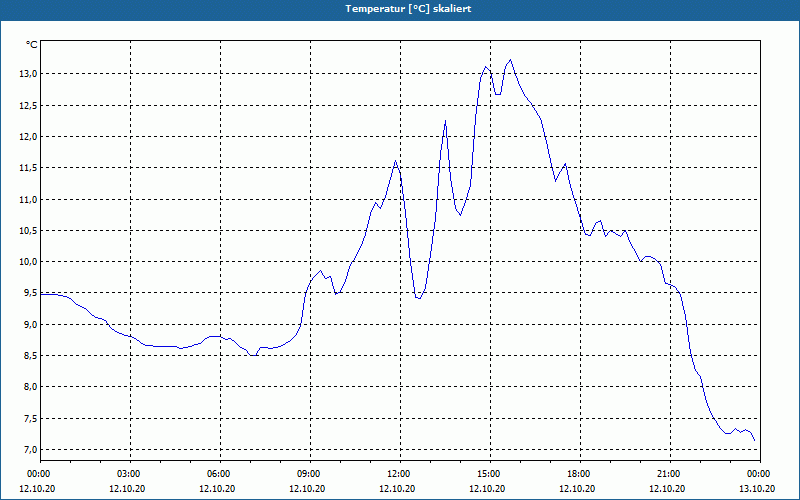The height and width of the screenshot is (500, 800).
Task: Click the 03:00 time label on the x-axis
Action: point(130,474)
